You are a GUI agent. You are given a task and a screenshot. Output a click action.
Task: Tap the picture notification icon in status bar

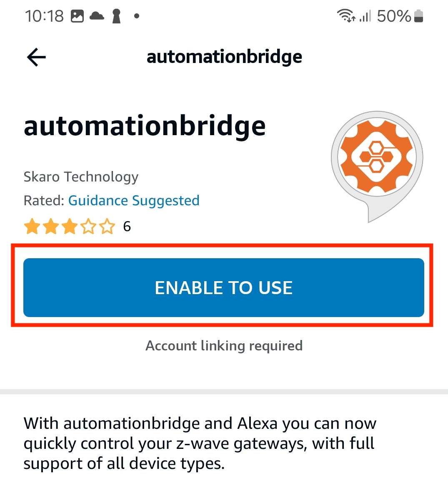(77, 16)
